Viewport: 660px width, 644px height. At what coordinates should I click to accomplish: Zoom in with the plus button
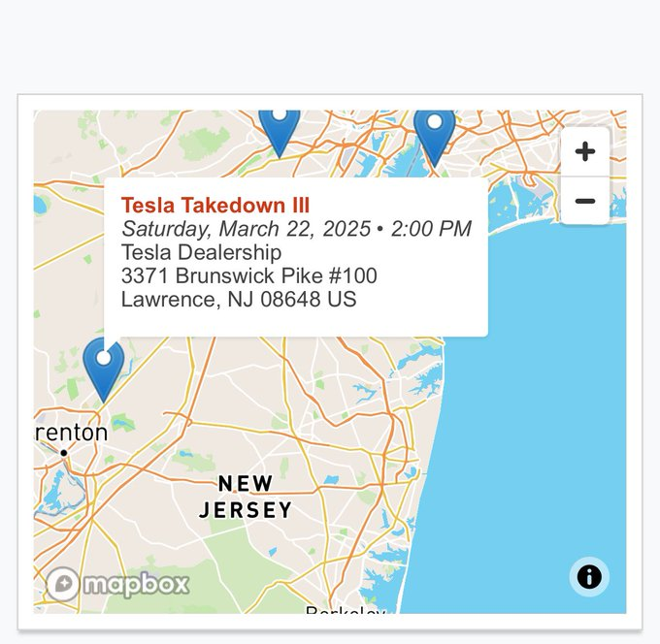[584, 151]
